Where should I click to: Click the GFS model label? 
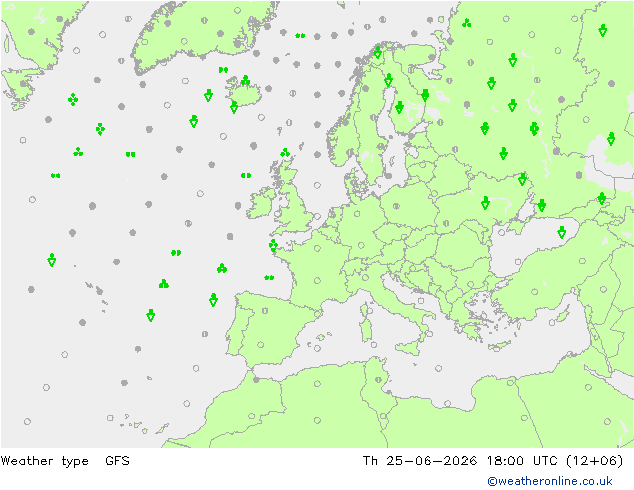[x=117, y=460]
